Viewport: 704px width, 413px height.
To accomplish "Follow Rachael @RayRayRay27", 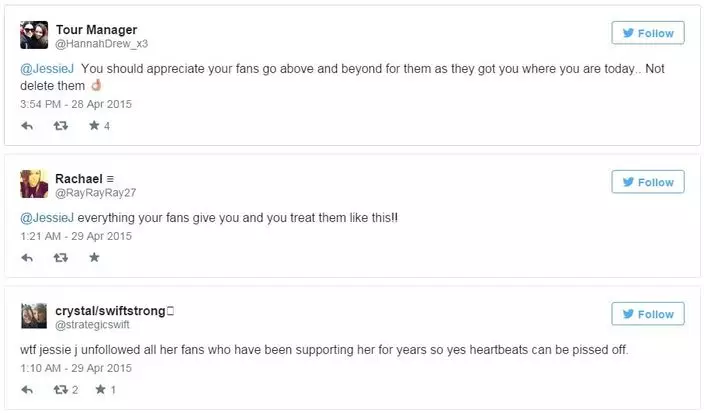I will pos(647,182).
